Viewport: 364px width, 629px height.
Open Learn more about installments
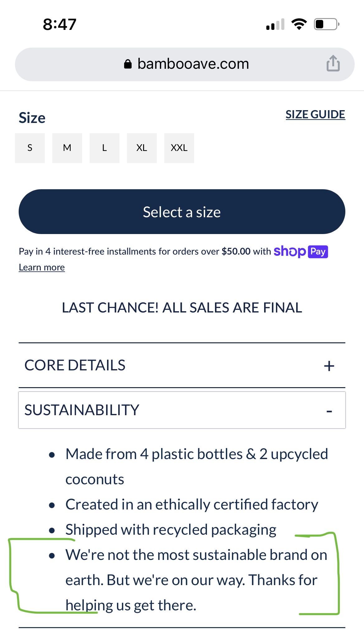42,267
